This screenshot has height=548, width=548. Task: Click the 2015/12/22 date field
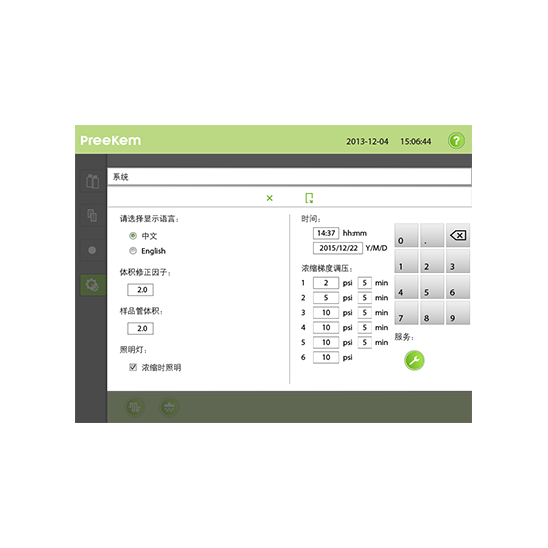pos(338,248)
